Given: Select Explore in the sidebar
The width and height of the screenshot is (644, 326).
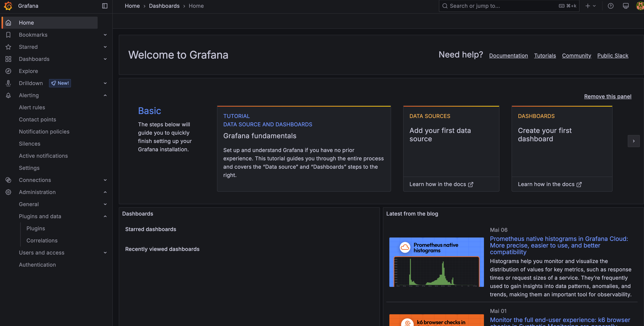Looking at the screenshot, I should click(x=29, y=71).
